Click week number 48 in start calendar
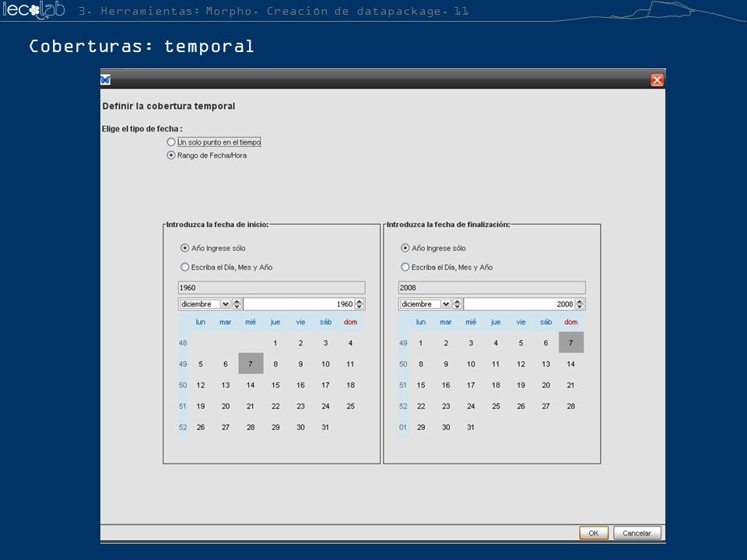The image size is (747, 560). coord(183,343)
